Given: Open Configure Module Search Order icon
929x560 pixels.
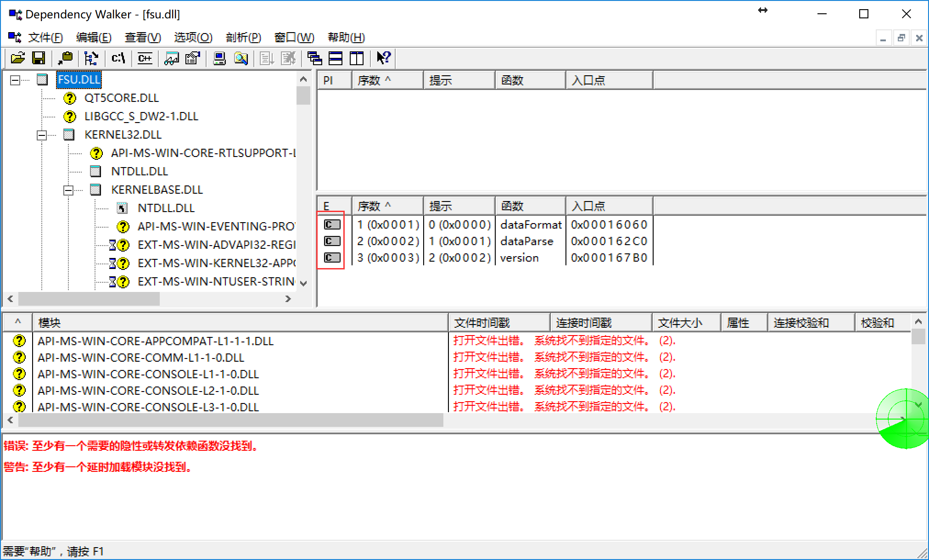Looking at the screenshot, I should point(241,58).
